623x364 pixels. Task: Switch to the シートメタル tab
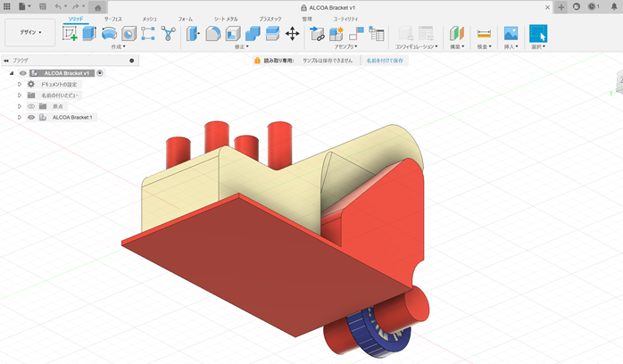tap(226, 19)
